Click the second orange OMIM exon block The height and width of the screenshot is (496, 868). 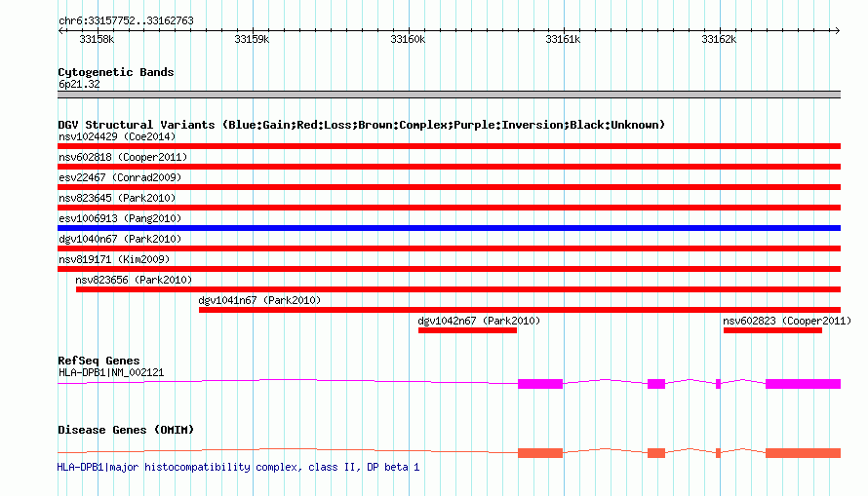(x=656, y=453)
